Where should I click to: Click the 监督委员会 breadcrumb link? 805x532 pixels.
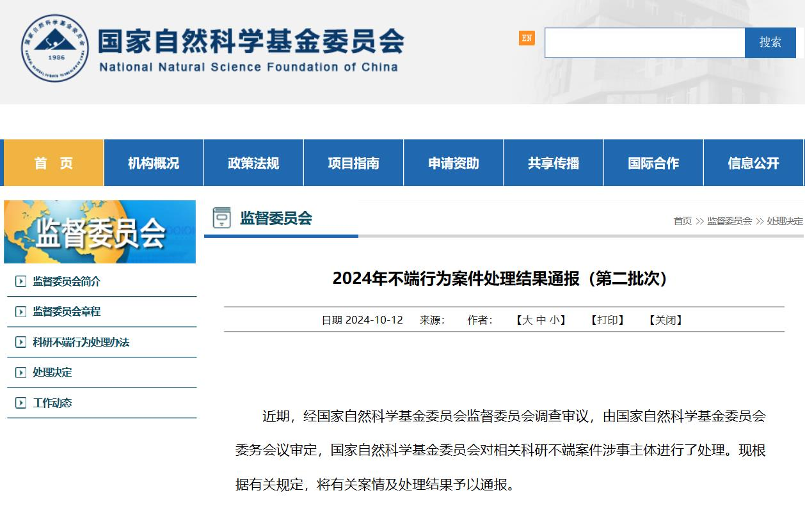tap(729, 221)
